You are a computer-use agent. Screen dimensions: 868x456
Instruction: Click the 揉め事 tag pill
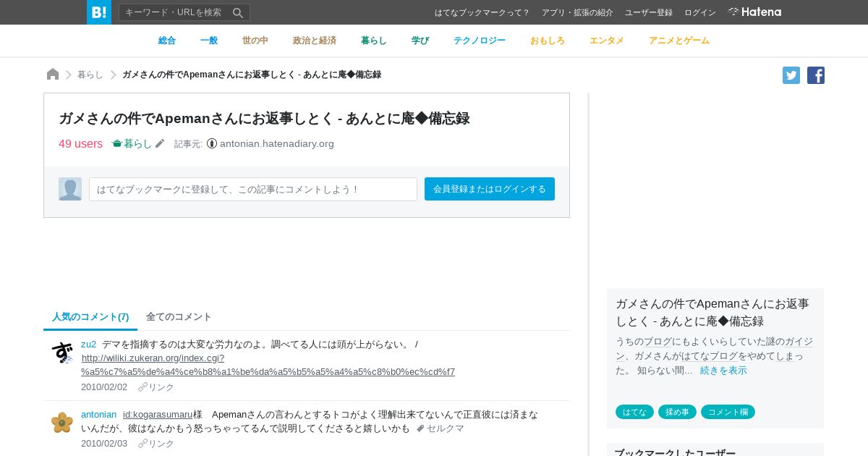click(677, 412)
